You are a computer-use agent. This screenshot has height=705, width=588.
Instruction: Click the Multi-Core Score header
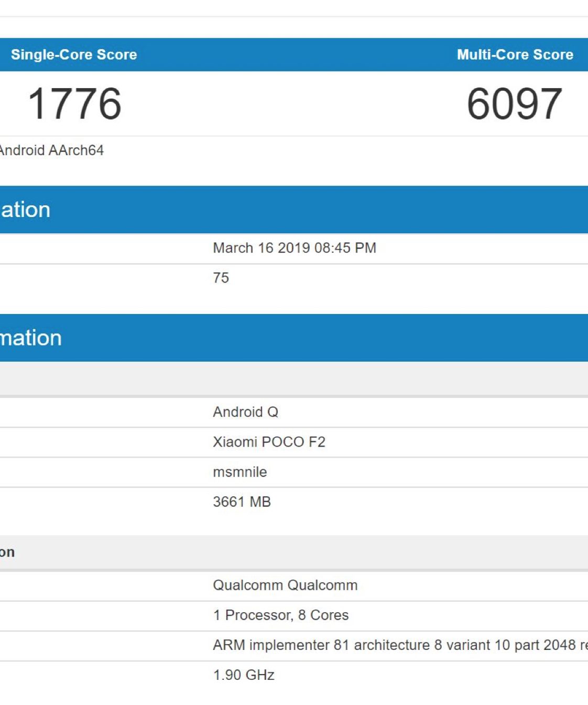coord(515,55)
